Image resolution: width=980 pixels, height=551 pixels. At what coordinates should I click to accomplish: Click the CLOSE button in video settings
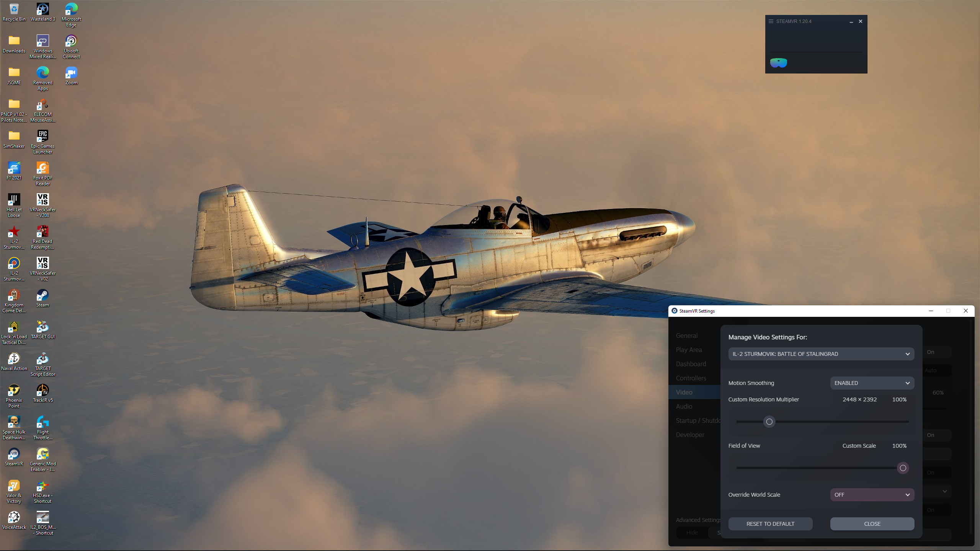coord(872,524)
